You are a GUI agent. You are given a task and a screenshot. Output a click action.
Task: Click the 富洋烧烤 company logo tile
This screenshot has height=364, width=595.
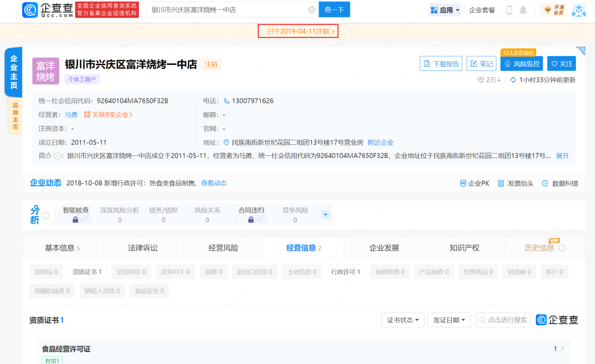pyautogui.click(x=46, y=71)
